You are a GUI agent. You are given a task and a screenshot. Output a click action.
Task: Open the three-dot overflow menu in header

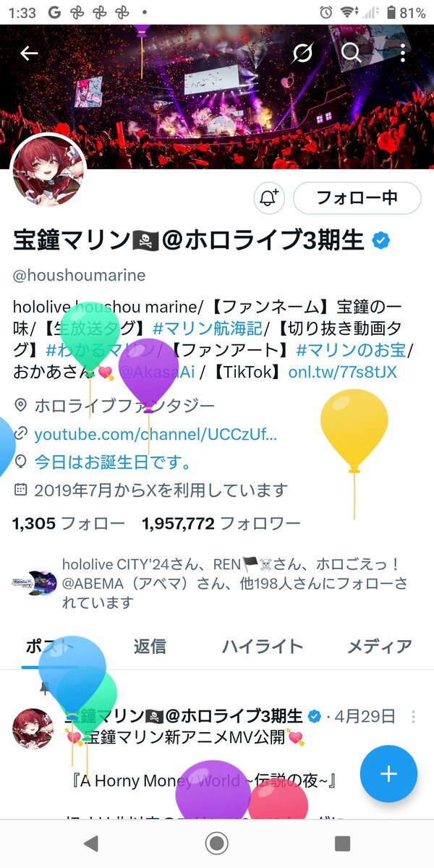[x=403, y=53]
